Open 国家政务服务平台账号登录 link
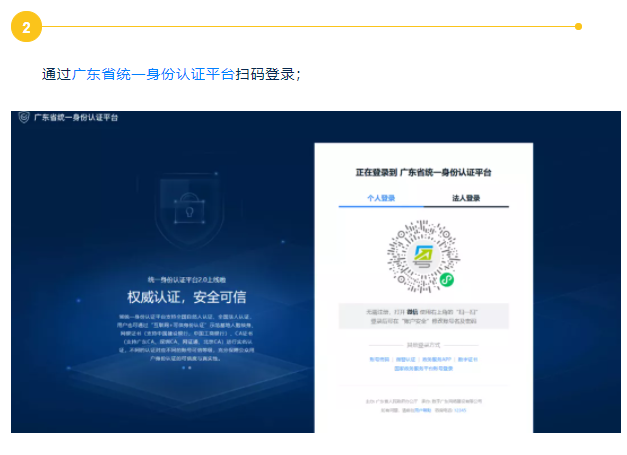627x455 pixels. 424,367
